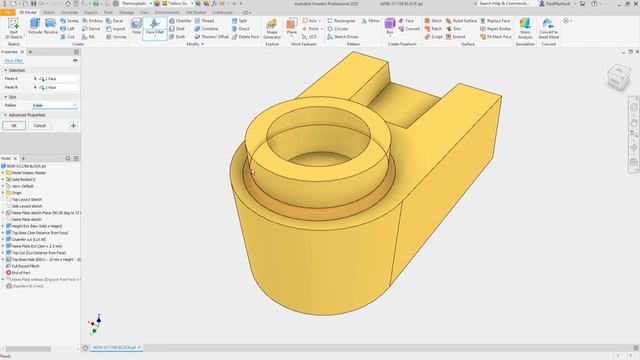The image size is (640, 360).
Task: Expand the Advanced Properties section
Action: click(x=6, y=115)
